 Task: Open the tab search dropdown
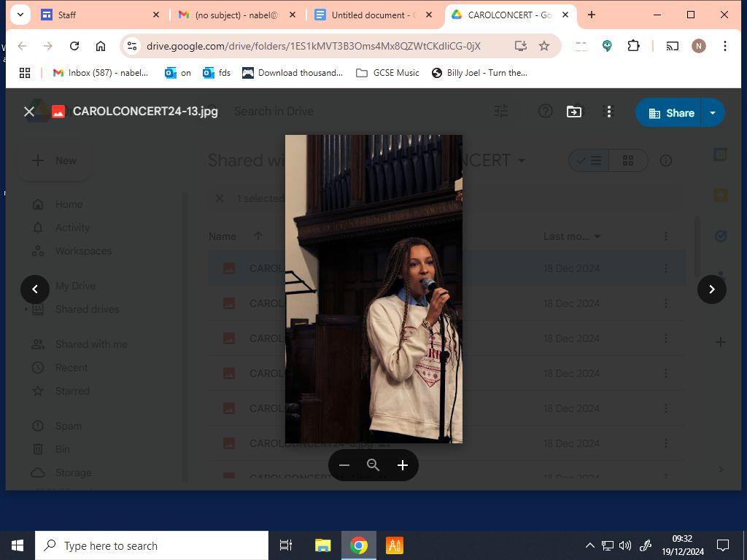click(x=20, y=15)
